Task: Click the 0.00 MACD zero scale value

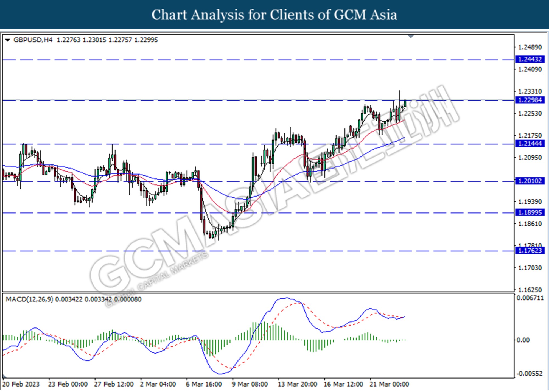Action: click(x=523, y=340)
